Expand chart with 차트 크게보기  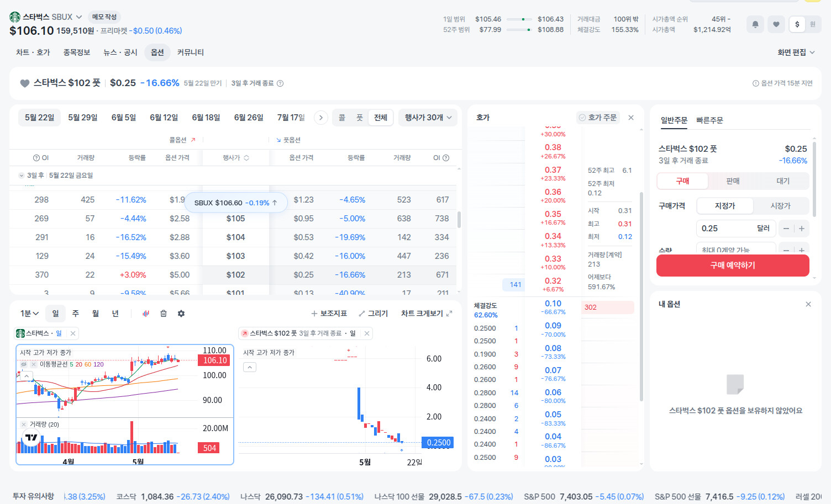pos(427,314)
